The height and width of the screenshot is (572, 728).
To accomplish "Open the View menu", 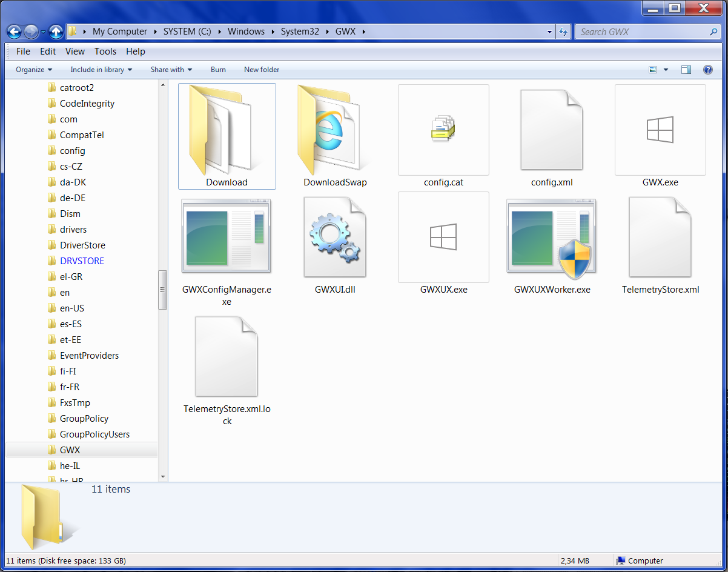I will pyautogui.click(x=75, y=52).
